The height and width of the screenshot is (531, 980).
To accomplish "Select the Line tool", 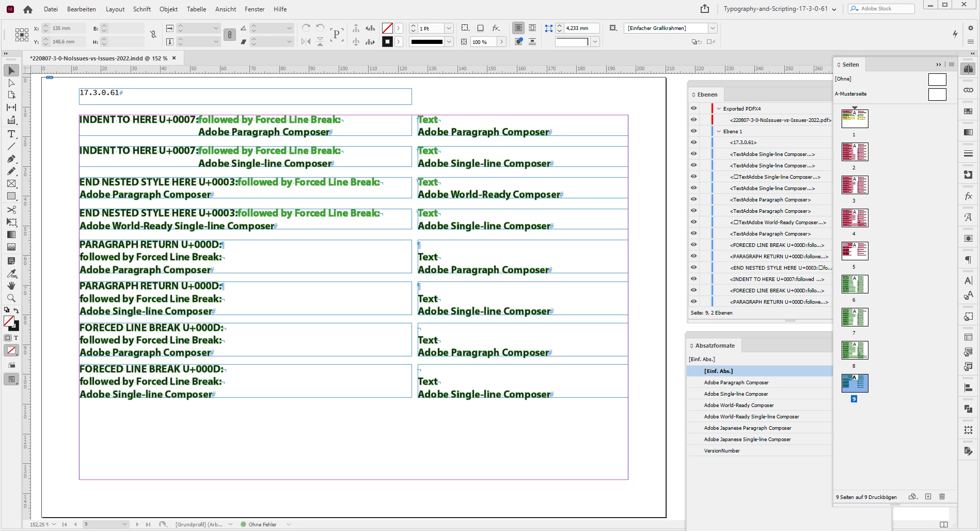I will tap(11, 146).
